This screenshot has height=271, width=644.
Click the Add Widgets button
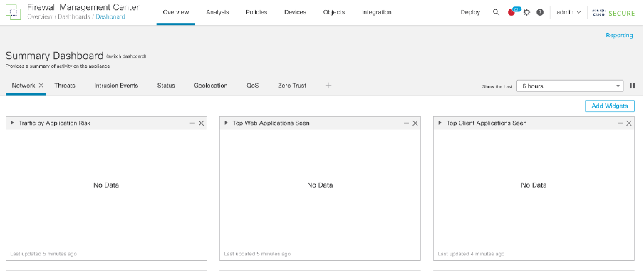pos(610,106)
